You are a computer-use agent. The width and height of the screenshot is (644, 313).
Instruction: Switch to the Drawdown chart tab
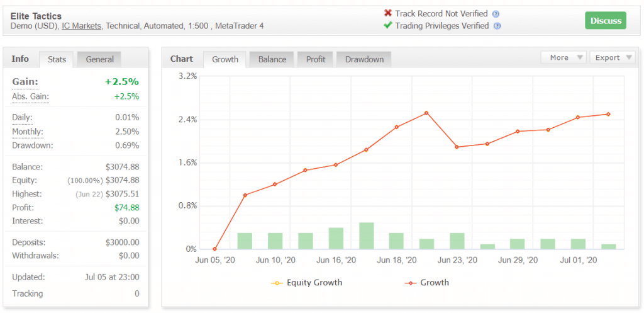tap(364, 59)
